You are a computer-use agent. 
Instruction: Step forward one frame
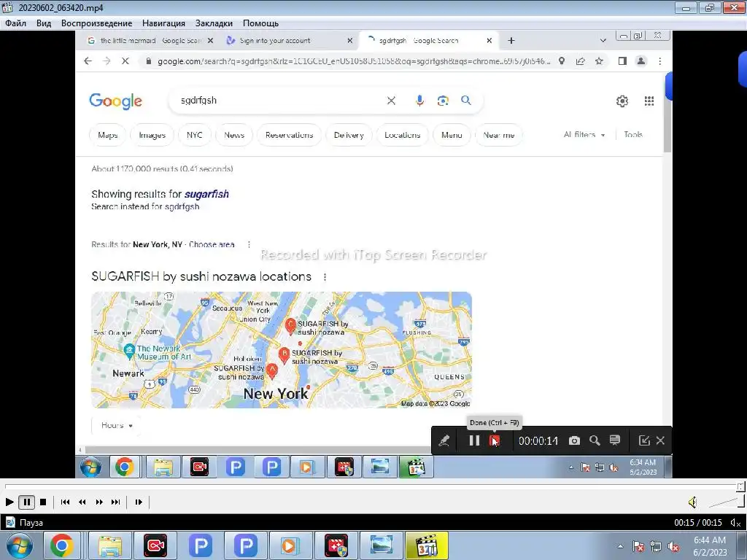(x=139, y=502)
